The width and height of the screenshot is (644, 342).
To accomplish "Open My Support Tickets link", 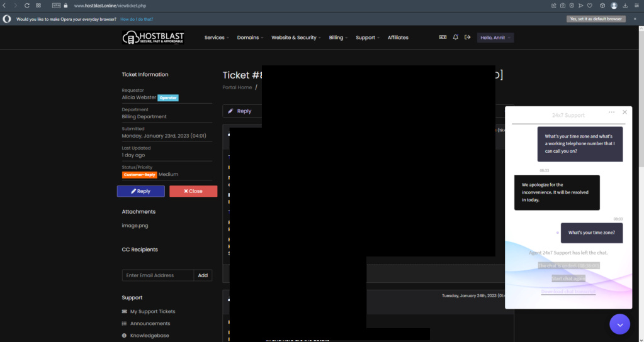I will [x=152, y=312].
